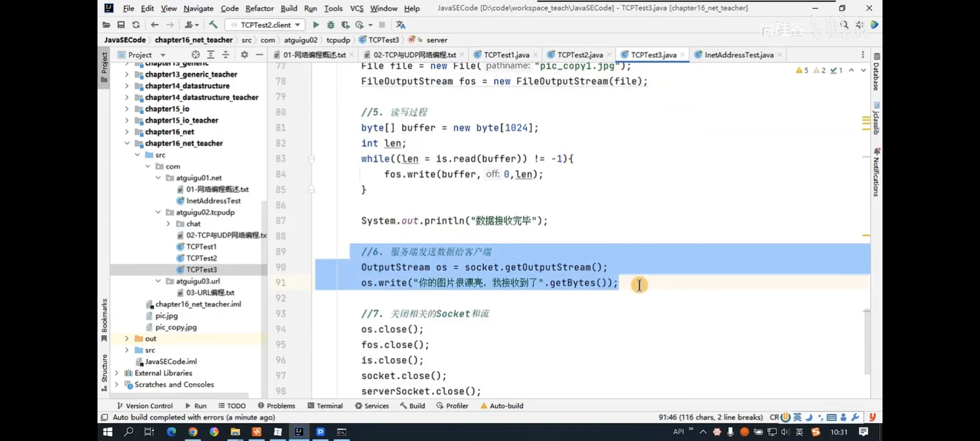980x441 pixels.
Task: Click the Build project hammer icon
Action: click(x=213, y=25)
